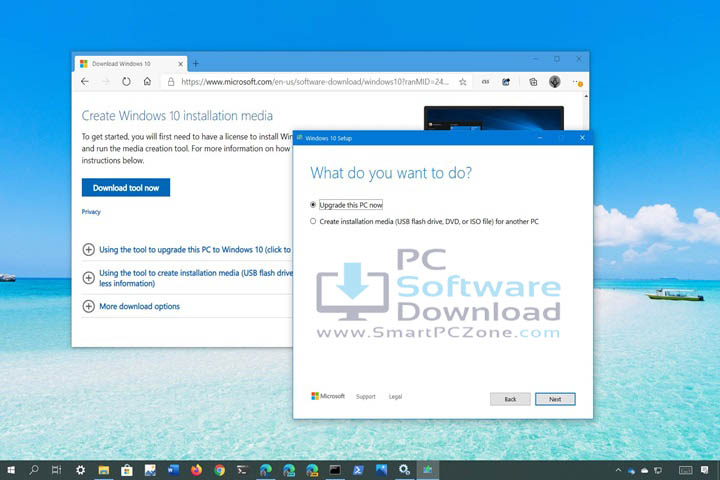View site info via the address bar padlock
Viewport: 720px width, 480px height.
[x=171, y=82]
